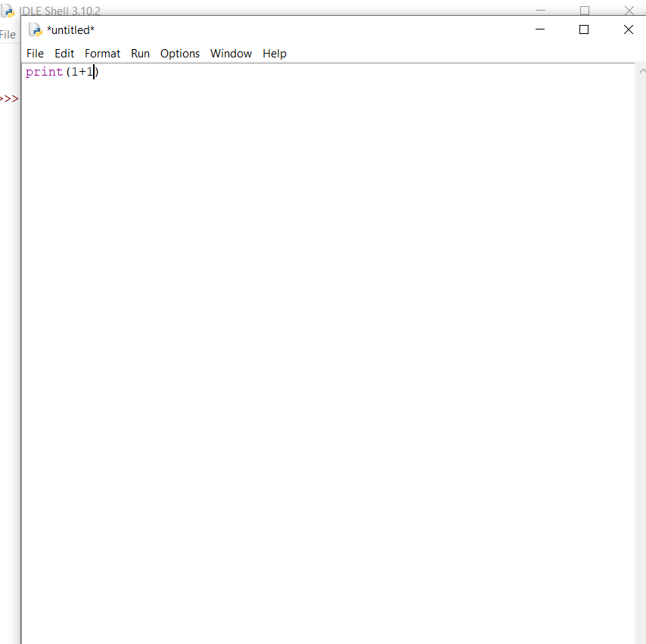Click the >>> prompt in the shell
Image resolution: width=646 pixels, height=644 pixels.
tap(9, 98)
